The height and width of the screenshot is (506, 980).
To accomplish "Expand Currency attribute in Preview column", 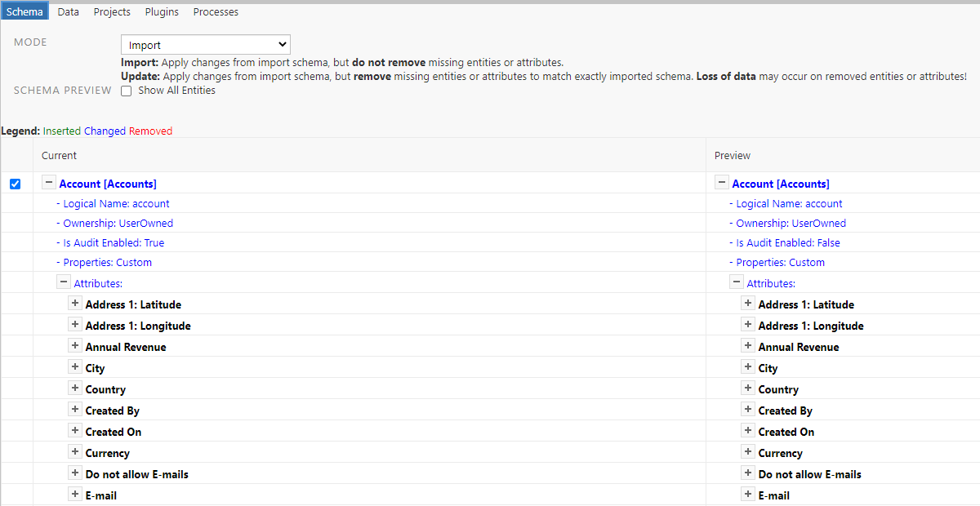I will coord(747,452).
